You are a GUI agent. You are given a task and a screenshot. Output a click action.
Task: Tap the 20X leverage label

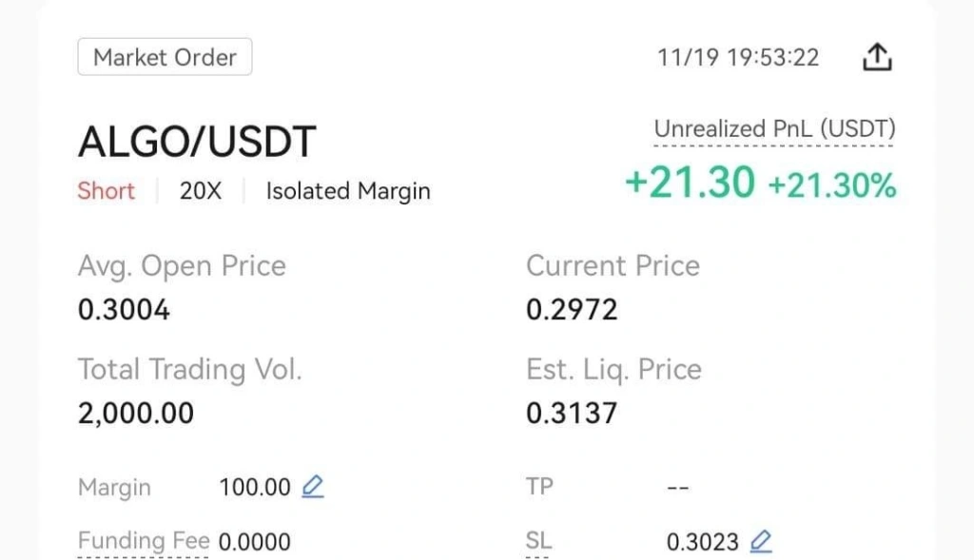(200, 190)
